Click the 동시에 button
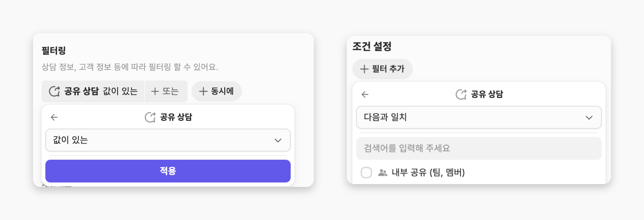 point(217,91)
